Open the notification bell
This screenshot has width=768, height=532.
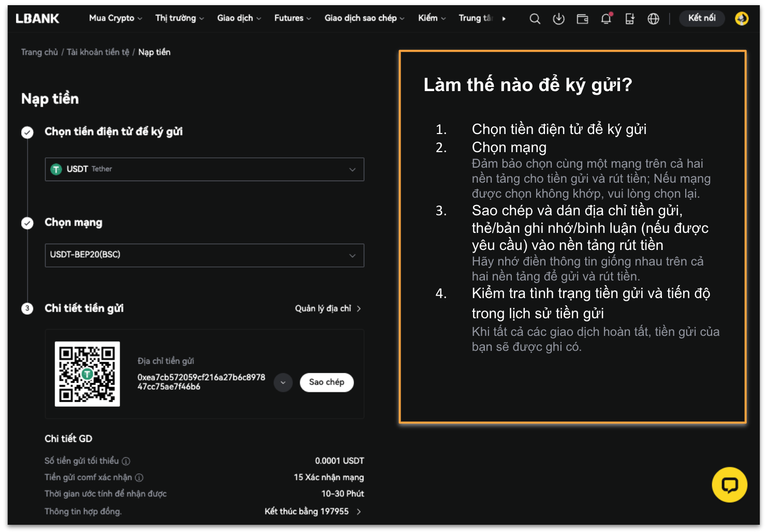point(606,19)
